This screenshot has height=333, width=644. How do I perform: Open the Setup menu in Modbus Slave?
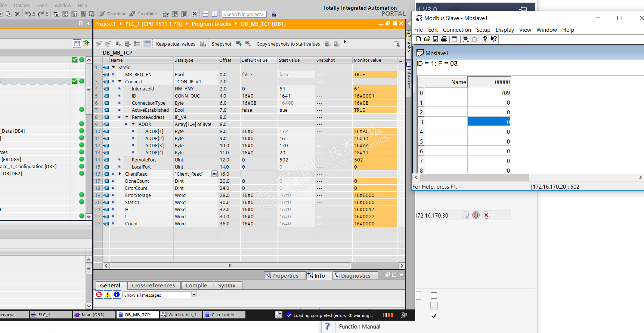pyautogui.click(x=483, y=30)
